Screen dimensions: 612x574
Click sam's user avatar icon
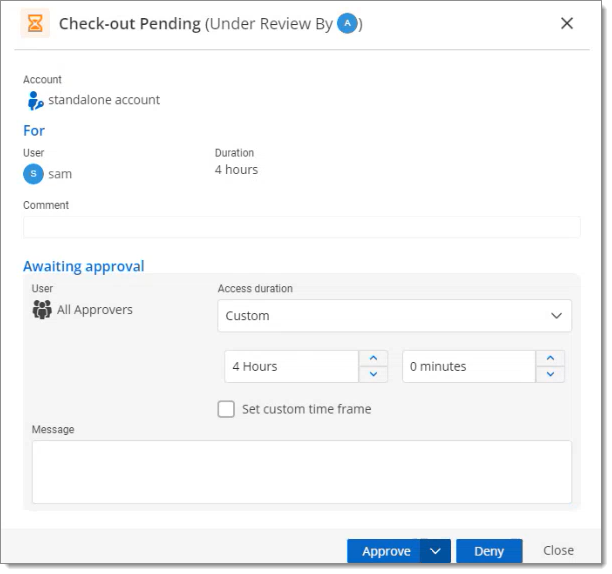33,174
